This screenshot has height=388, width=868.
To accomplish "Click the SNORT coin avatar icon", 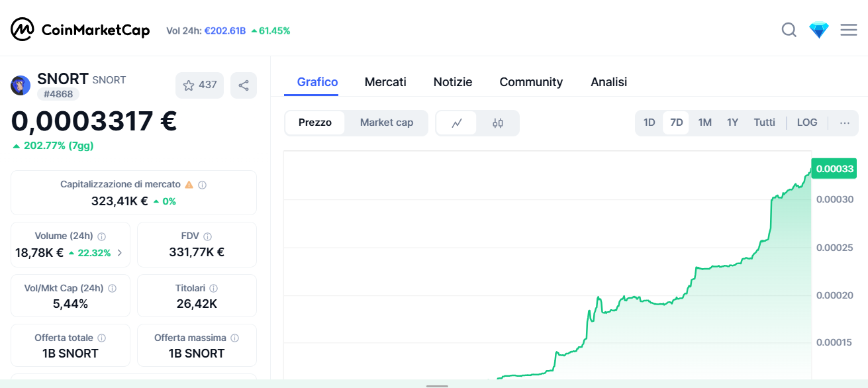I will tap(21, 85).
